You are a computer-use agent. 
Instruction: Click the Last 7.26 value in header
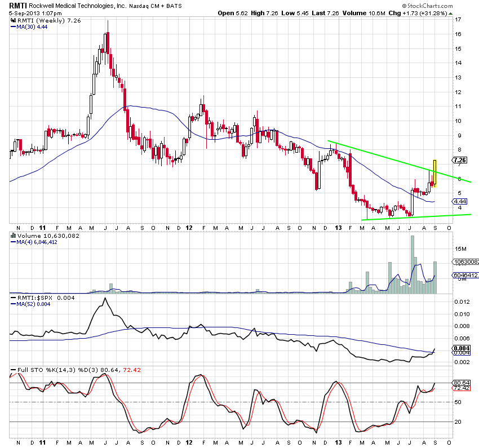(x=325, y=13)
